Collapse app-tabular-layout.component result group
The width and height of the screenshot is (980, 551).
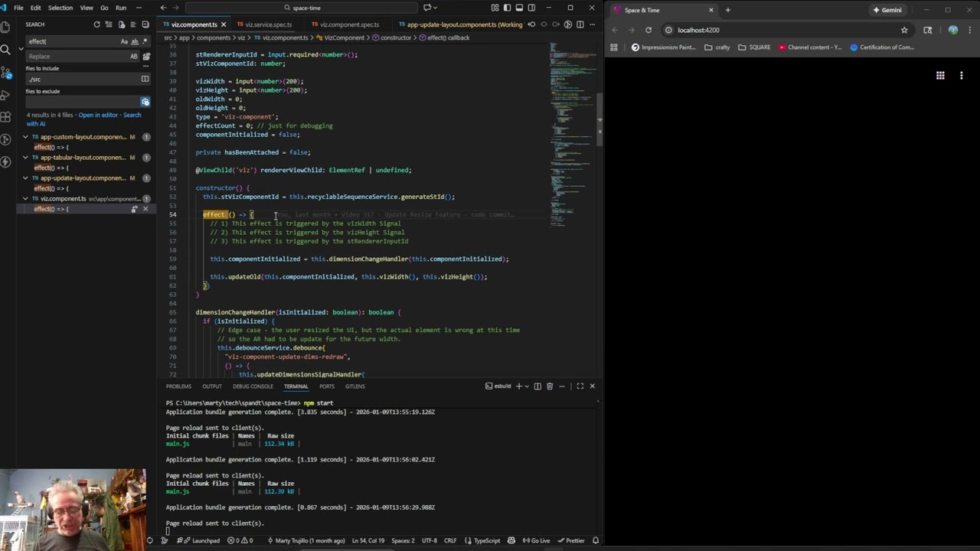[25, 158]
